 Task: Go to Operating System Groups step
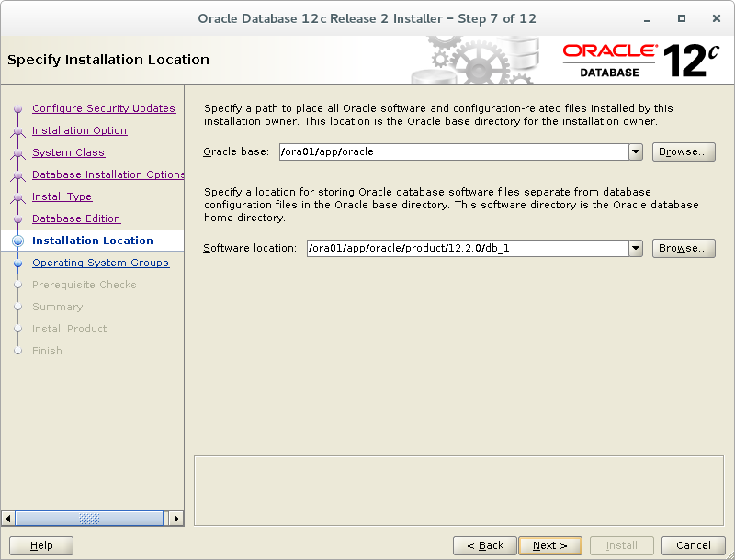point(100,263)
